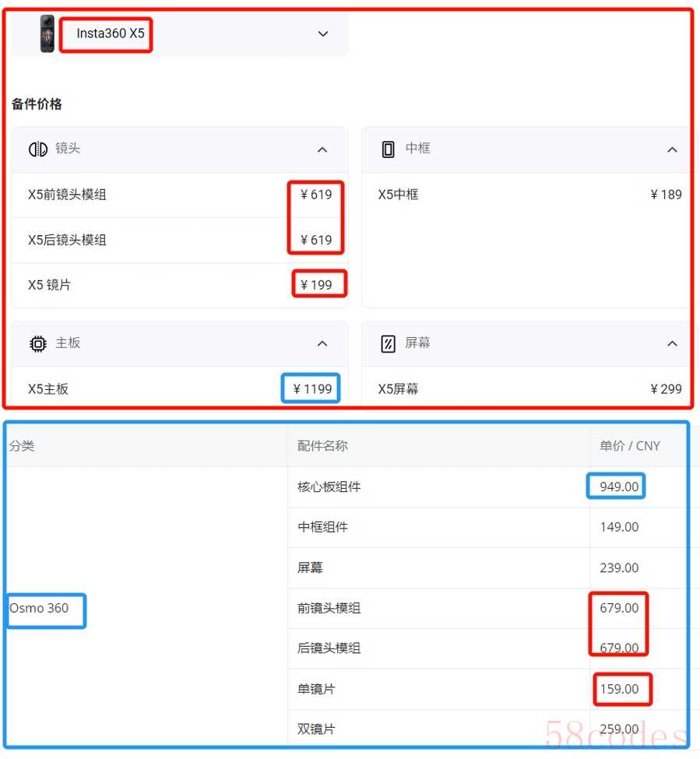Collapse the 中框 section chevron
The height and width of the screenshot is (759, 700).
click(x=672, y=149)
